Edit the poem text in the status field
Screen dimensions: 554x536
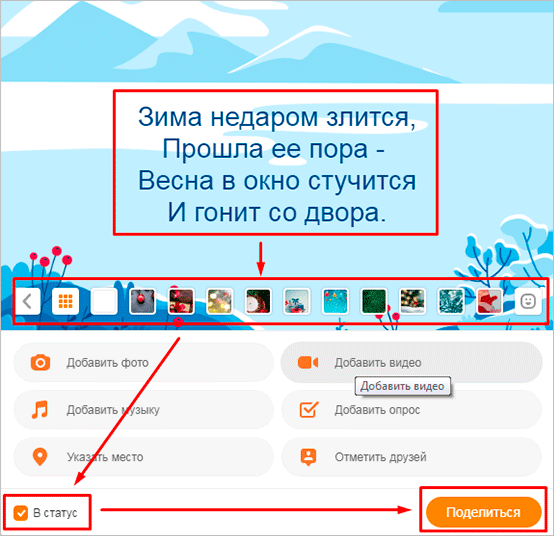point(276,164)
